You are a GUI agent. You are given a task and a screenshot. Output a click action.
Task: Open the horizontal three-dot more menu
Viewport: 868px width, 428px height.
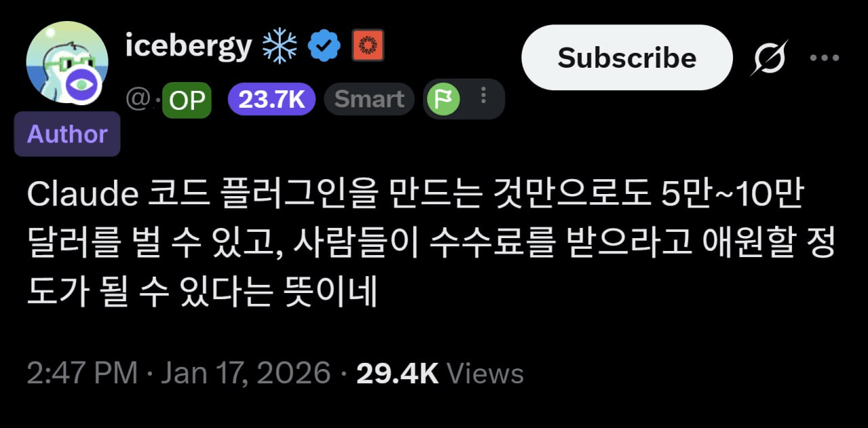click(824, 58)
